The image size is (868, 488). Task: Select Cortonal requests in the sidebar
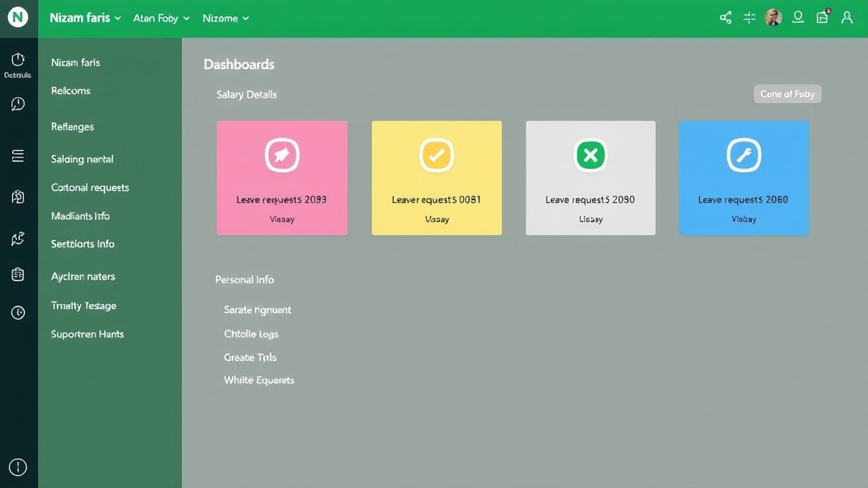click(x=90, y=187)
